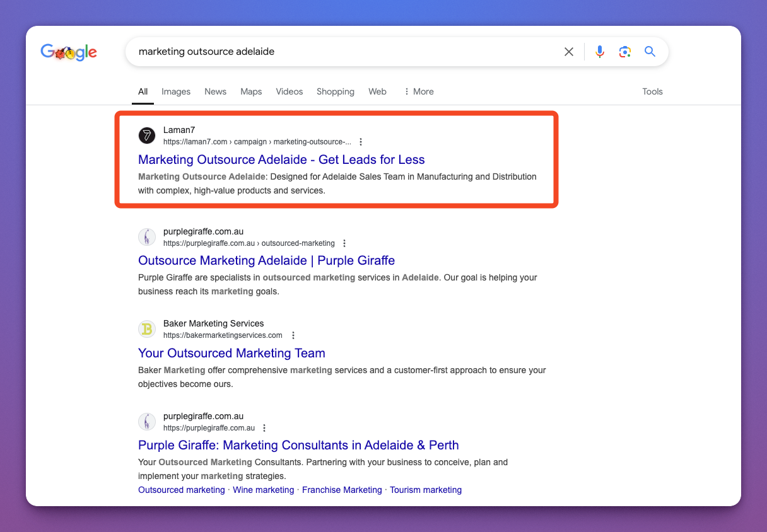
Task: Switch to the News tab
Action: (x=215, y=91)
